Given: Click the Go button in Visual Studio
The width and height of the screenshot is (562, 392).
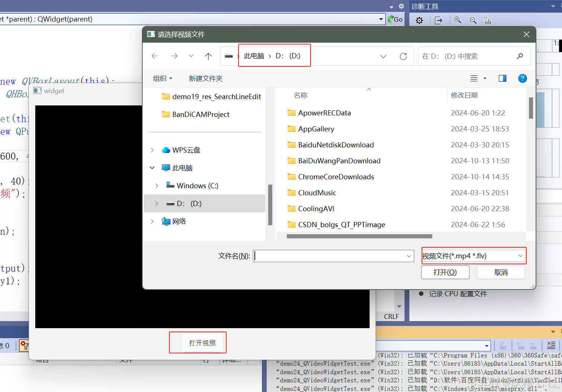Looking at the screenshot, I should [395, 19].
